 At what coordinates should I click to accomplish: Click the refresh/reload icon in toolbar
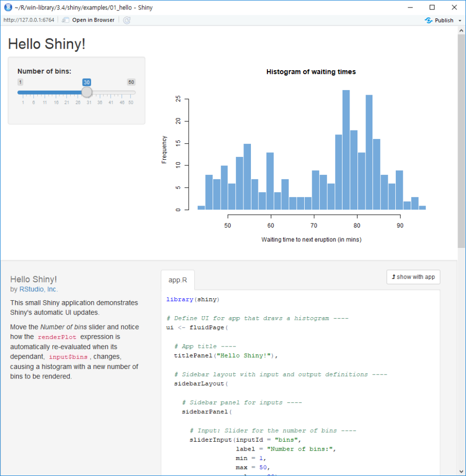click(x=126, y=20)
